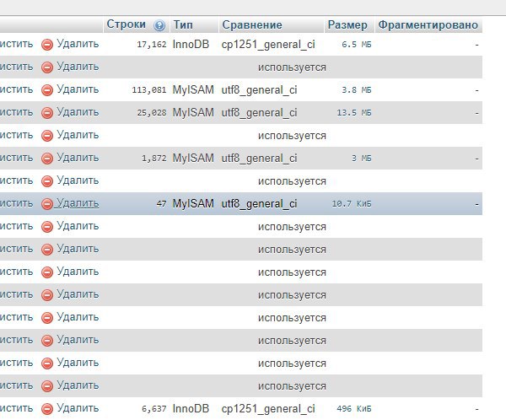This screenshot has height=420, width=506.
Task: Click MyISAM type in 113,081 row
Action: pos(193,89)
